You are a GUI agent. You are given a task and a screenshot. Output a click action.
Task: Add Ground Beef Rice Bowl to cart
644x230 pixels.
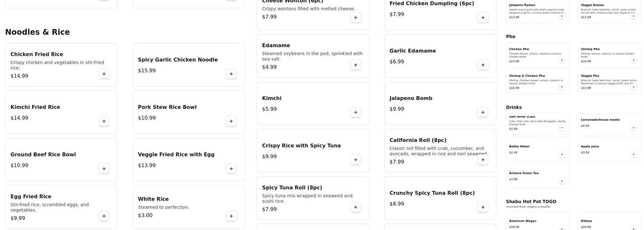pyautogui.click(x=104, y=168)
